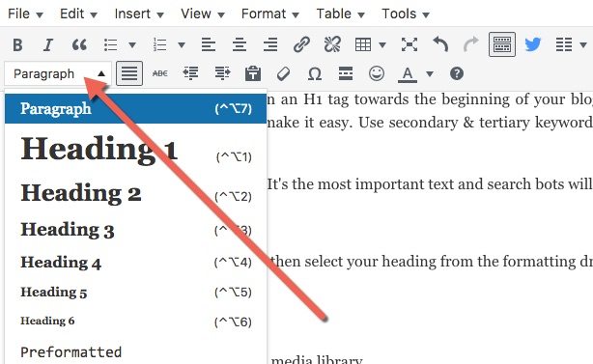The height and width of the screenshot is (364, 593).
Task: Open the File menu
Action: (25, 14)
